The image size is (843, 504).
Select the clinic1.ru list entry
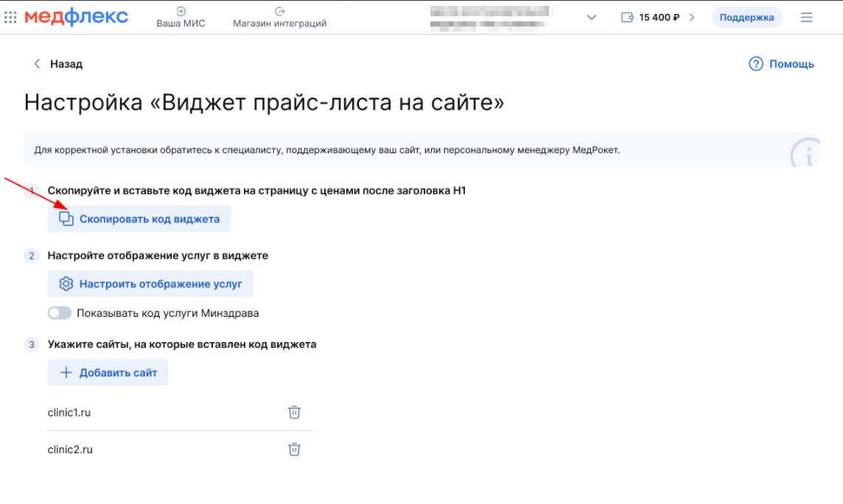(x=69, y=413)
